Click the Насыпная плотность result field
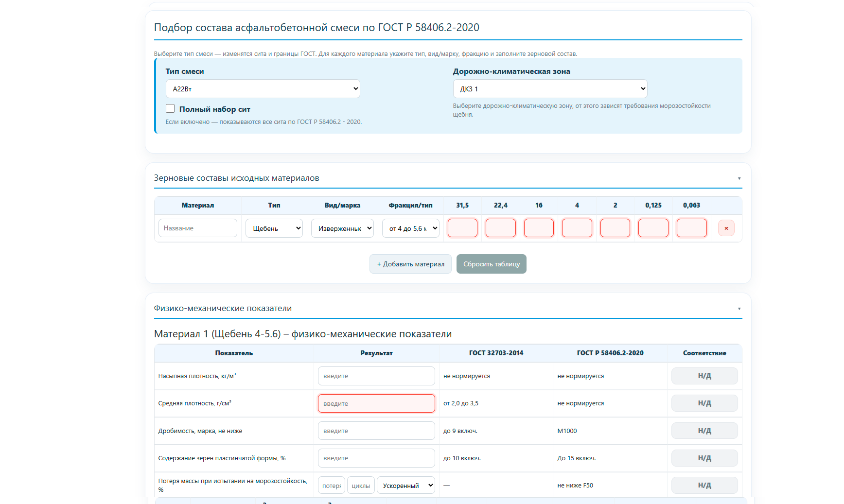Screen dimensions: 844x504 (376, 376)
